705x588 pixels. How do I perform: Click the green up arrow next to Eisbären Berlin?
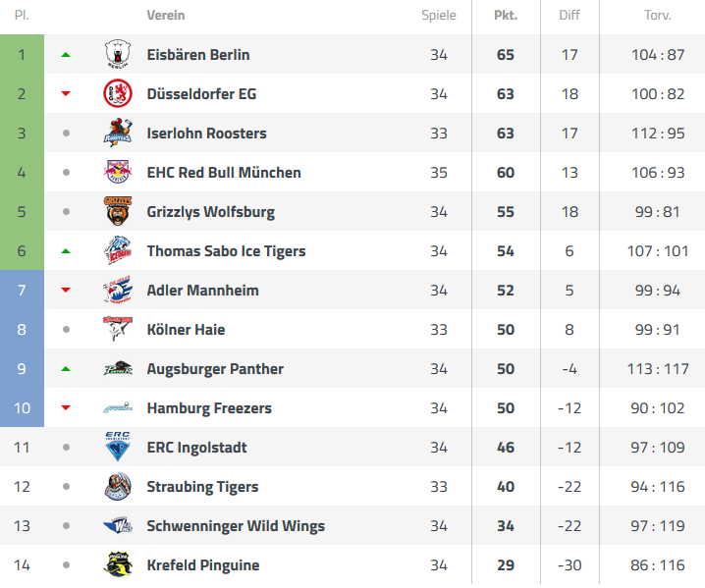66,55
